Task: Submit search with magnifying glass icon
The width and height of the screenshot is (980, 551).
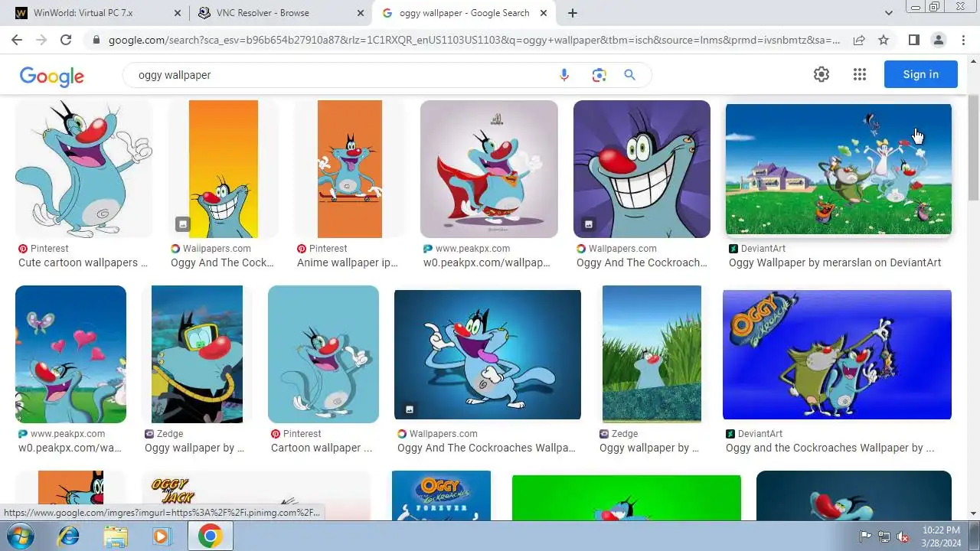Action: coord(630,75)
